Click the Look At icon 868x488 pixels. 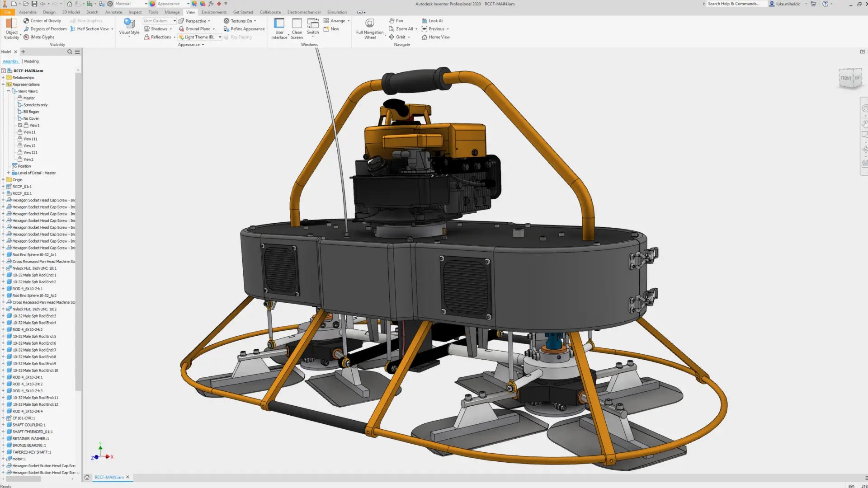click(x=424, y=21)
